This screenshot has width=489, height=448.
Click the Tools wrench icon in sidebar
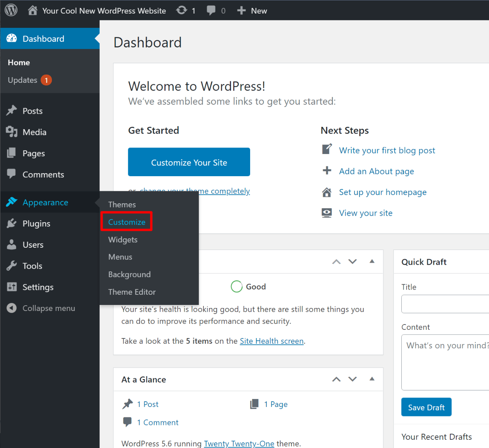12,266
